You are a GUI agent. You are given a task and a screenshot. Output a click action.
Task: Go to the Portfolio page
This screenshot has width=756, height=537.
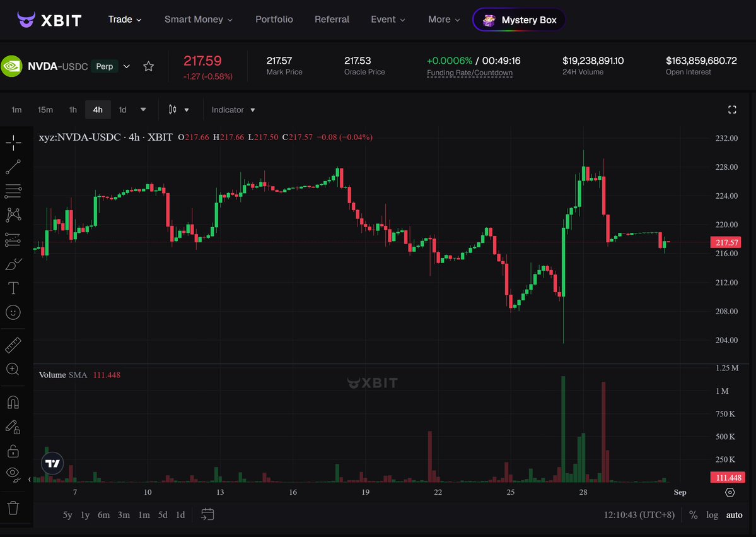coord(274,20)
